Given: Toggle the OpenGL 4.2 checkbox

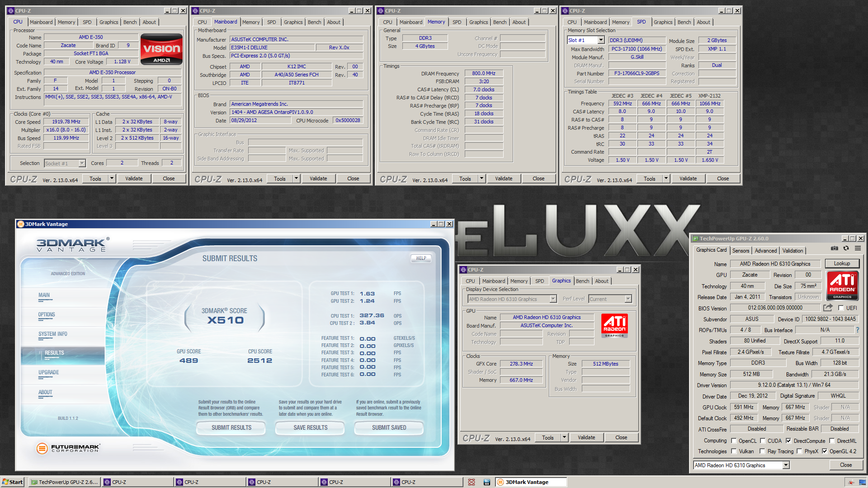Looking at the screenshot, I should point(825,451).
